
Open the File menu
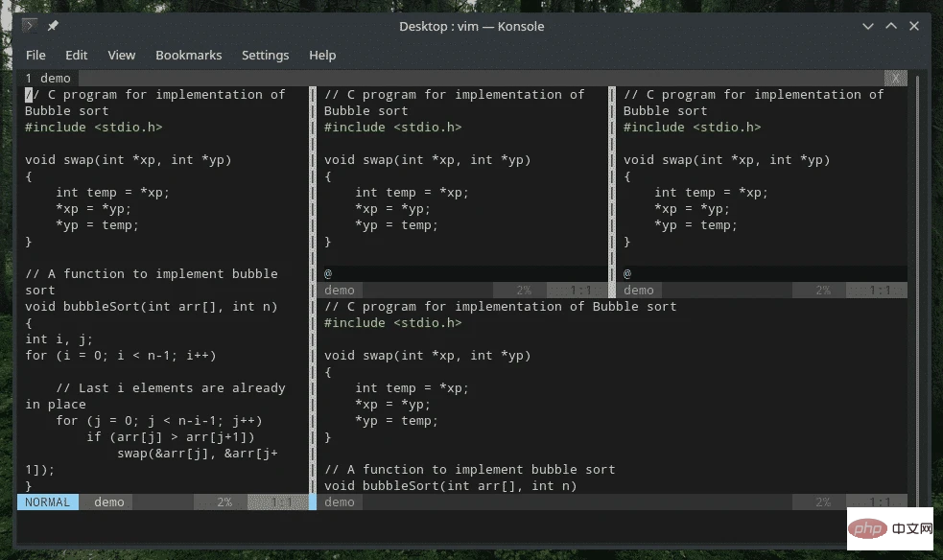point(35,55)
